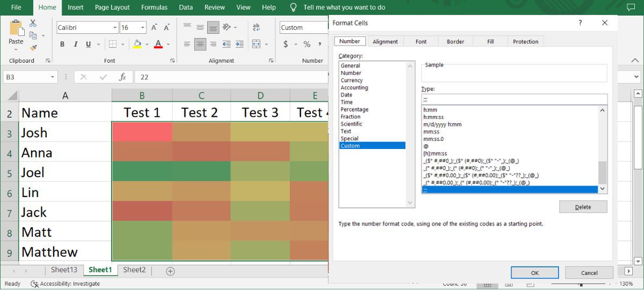Screen dimensions: 644x291
Task: Apply Percent Style format
Action: pyautogui.click(x=307, y=44)
